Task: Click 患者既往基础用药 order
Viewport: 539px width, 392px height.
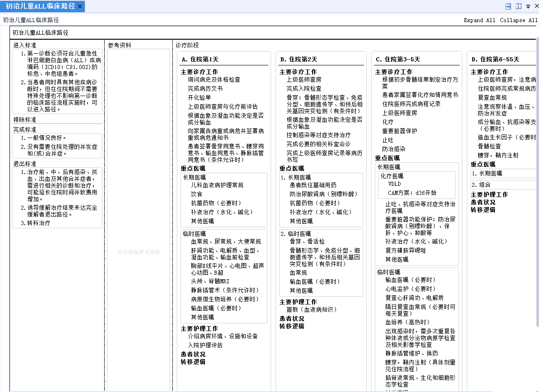Action: [x=313, y=185]
